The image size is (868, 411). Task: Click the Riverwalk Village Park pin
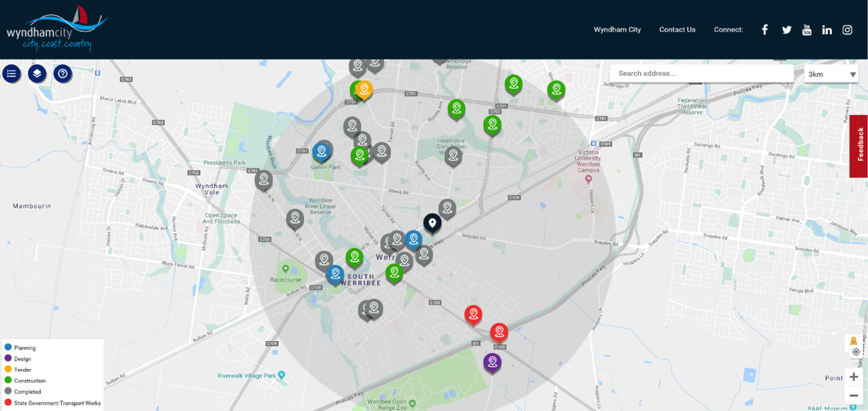(281, 375)
